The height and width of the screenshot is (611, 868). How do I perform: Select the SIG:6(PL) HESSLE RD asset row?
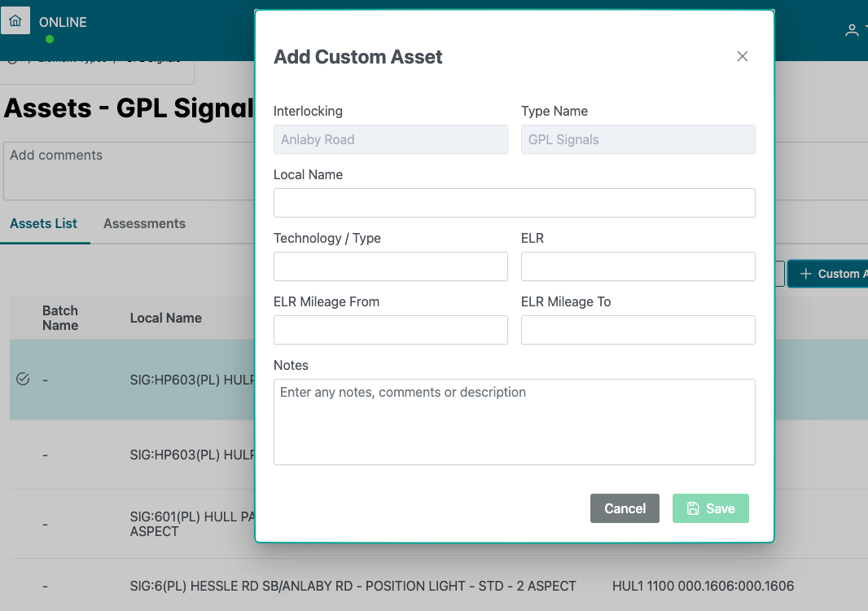[x=353, y=586]
